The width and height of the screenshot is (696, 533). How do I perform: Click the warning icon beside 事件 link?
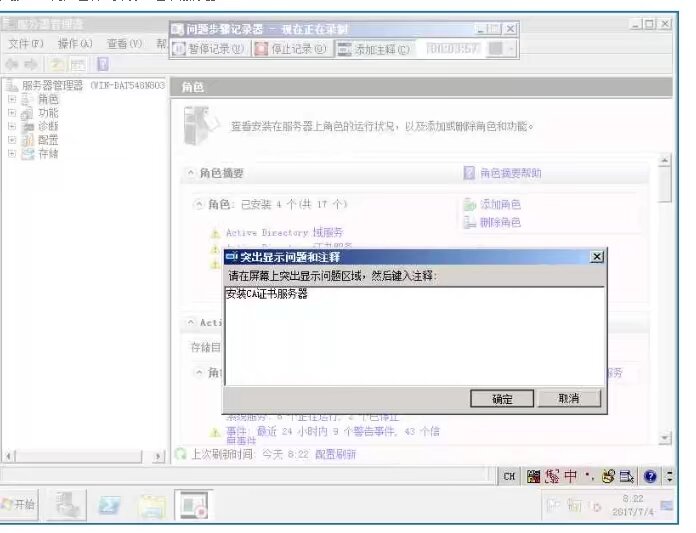[215, 431]
